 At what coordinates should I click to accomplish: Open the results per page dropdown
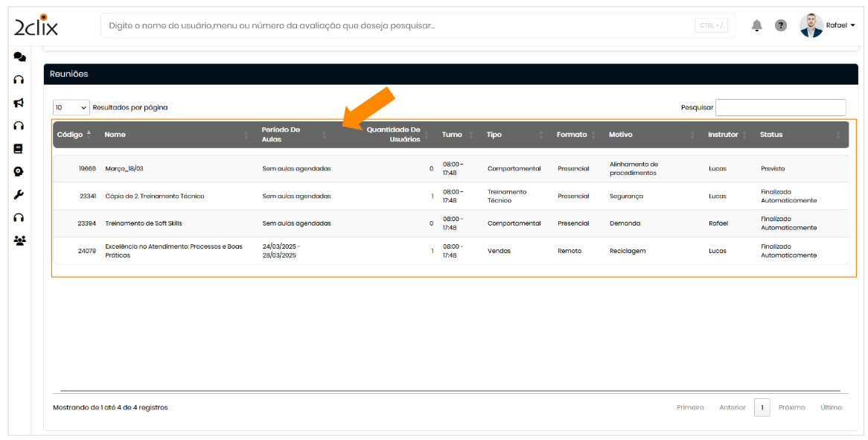71,107
